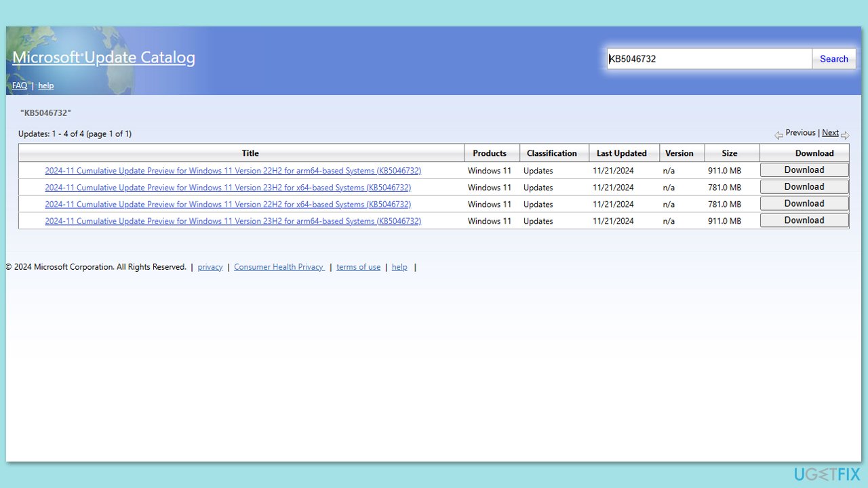Click Updates classification in the 23H2 x64 row
The image size is (868, 488).
click(x=538, y=188)
